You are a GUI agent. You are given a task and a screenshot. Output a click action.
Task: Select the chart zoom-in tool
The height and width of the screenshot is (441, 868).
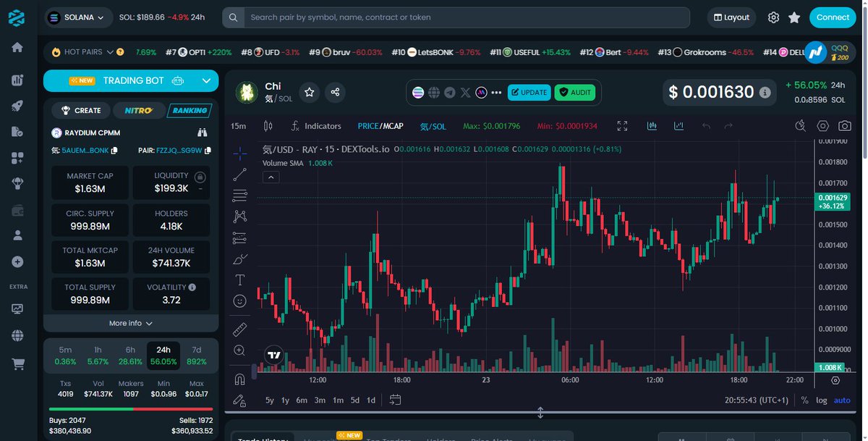click(240, 350)
